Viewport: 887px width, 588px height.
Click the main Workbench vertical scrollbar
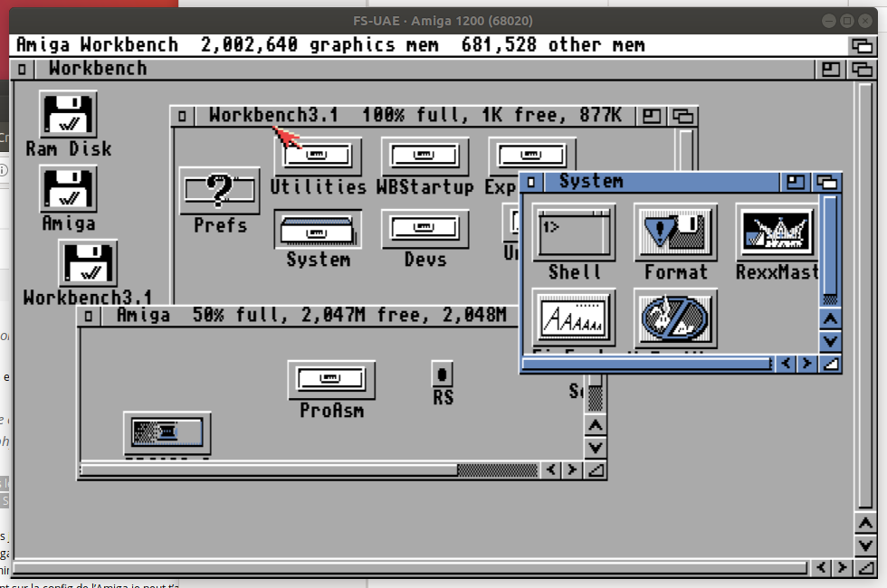coord(865,296)
